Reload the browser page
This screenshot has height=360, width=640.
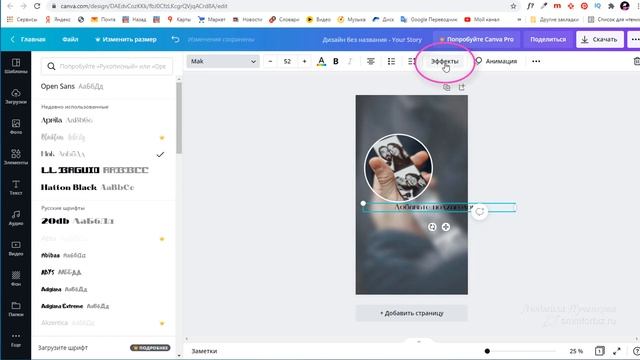click(x=37, y=6)
